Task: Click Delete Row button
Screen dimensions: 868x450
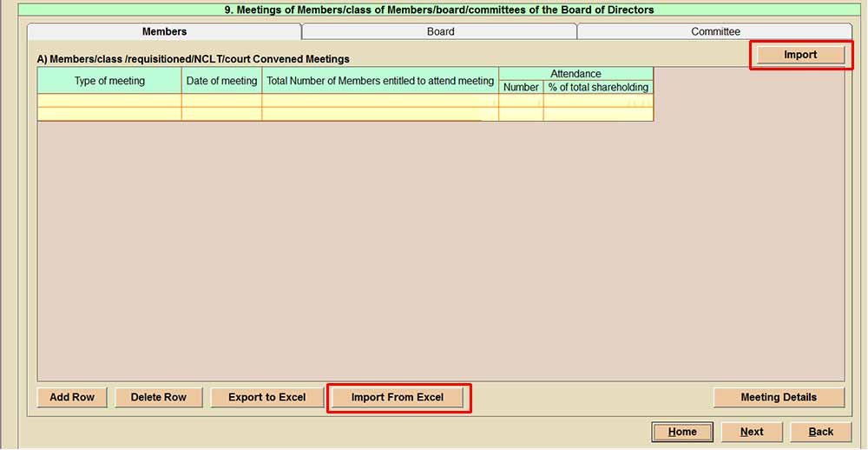Action: point(158,397)
